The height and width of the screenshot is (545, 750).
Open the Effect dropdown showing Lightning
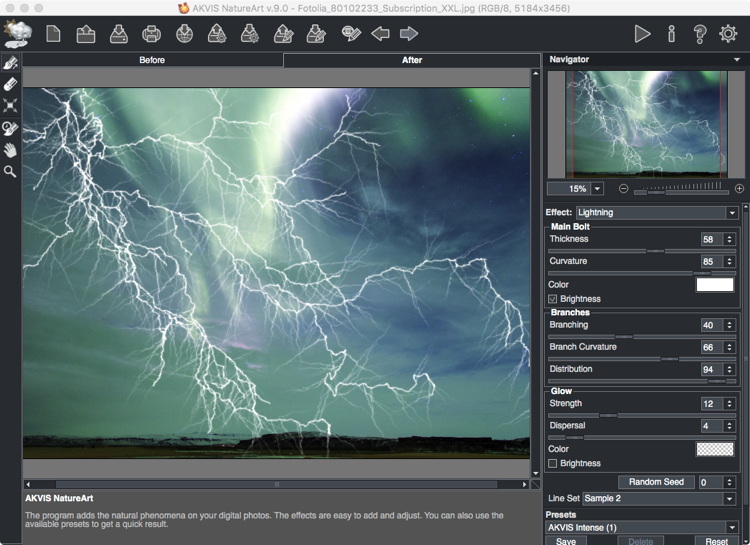pyautogui.click(x=656, y=212)
